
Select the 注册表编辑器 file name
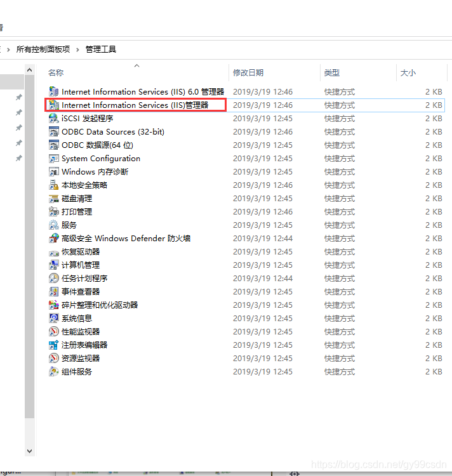point(84,345)
